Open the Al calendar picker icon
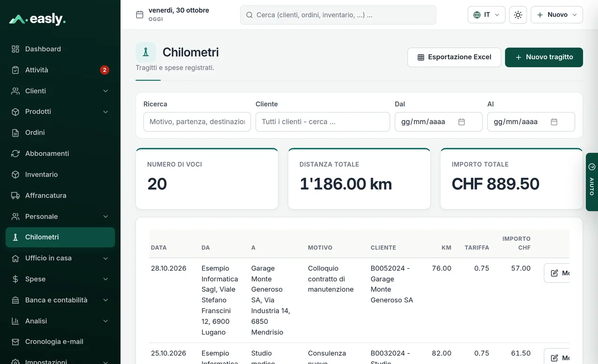The width and height of the screenshot is (598, 364). (554, 122)
